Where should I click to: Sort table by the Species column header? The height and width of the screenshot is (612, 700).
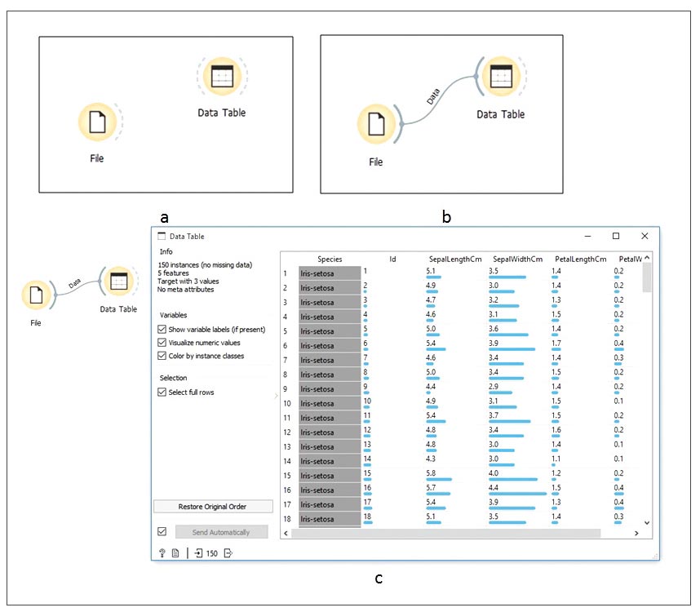click(330, 259)
